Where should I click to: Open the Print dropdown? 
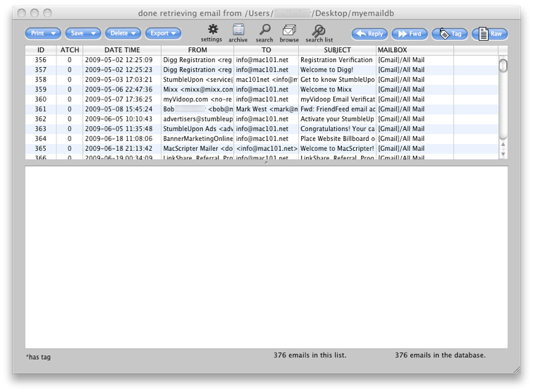click(x=43, y=33)
